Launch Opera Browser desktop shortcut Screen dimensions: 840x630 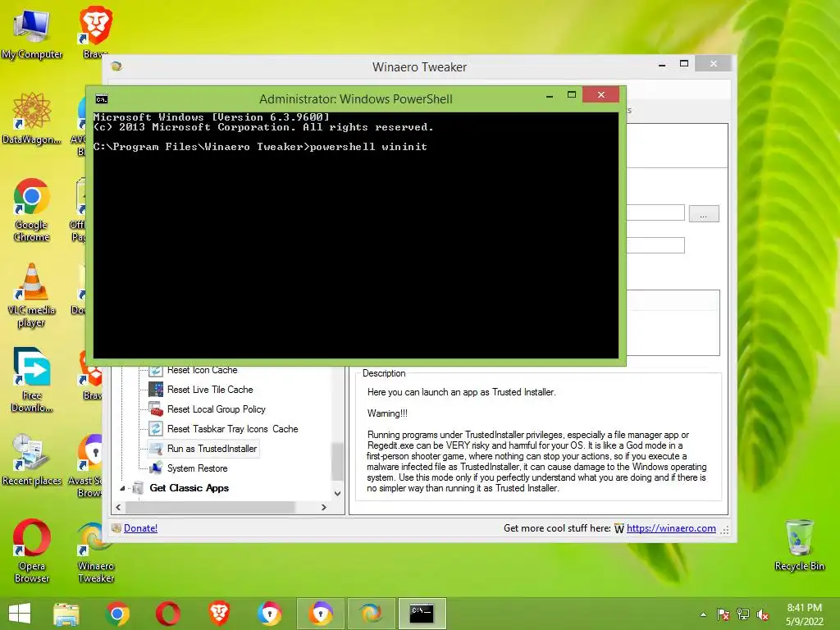(x=32, y=550)
